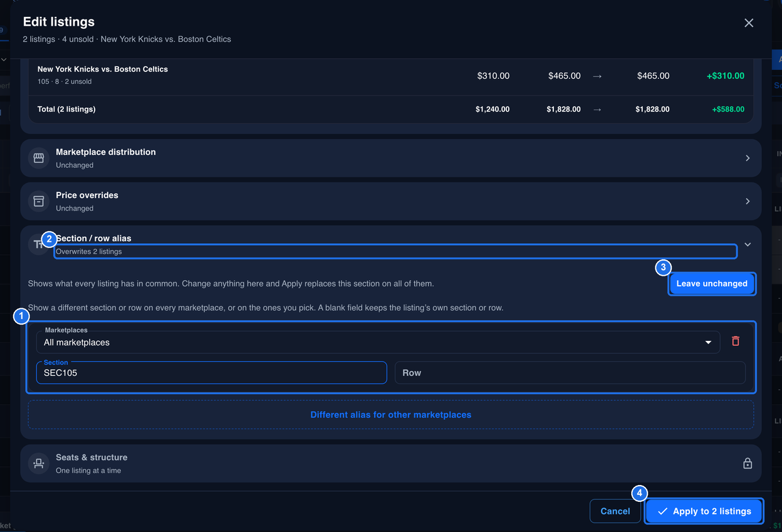Click the $1,240.00 total value

493,109
